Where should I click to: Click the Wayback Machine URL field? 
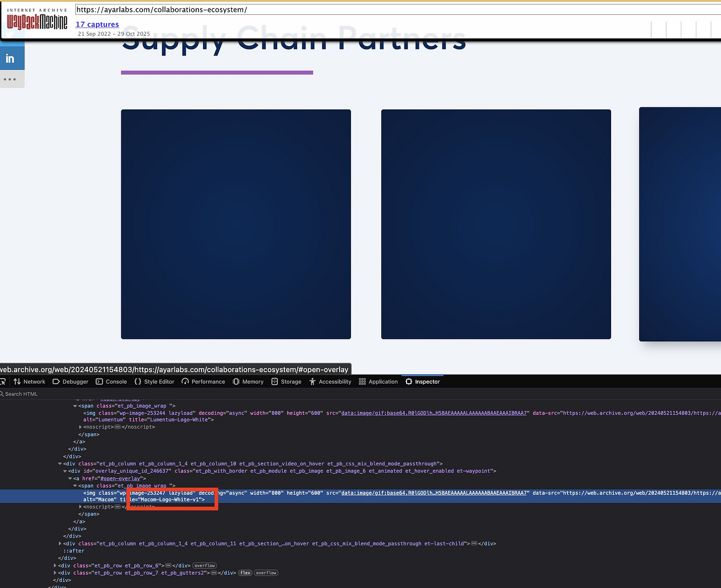point(398,9)
